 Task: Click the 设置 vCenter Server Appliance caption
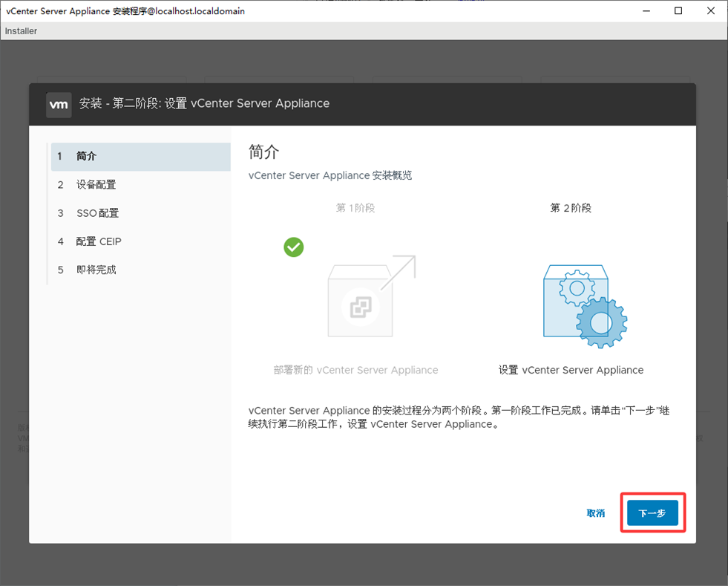point(571,370)
